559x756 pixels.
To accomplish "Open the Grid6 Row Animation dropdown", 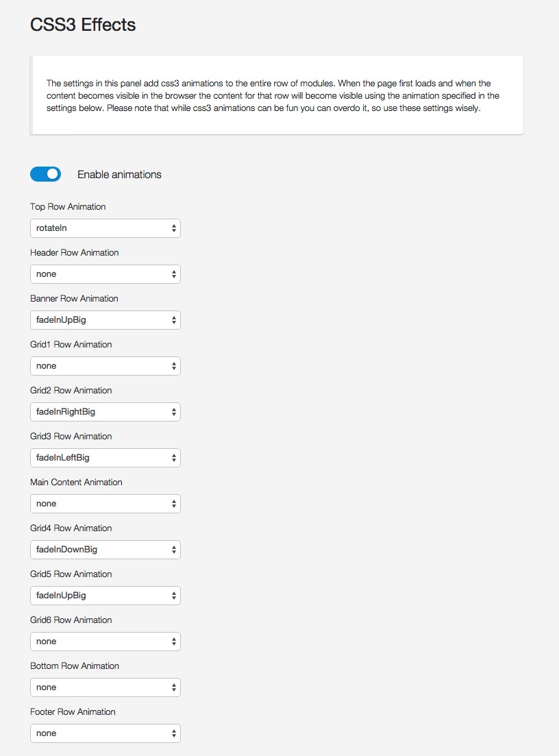I will pos(105,642).
